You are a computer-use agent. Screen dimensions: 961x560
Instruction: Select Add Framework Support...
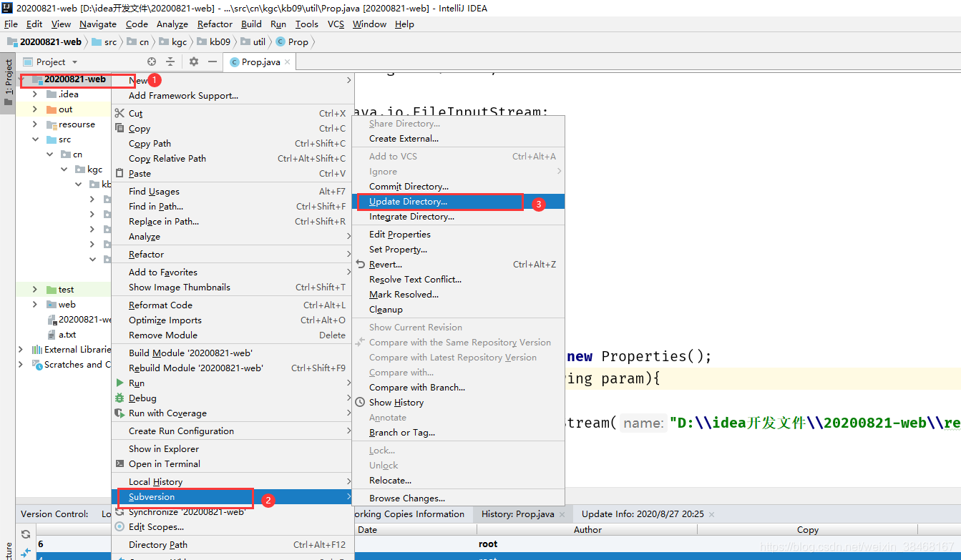(x=233, y=95)
